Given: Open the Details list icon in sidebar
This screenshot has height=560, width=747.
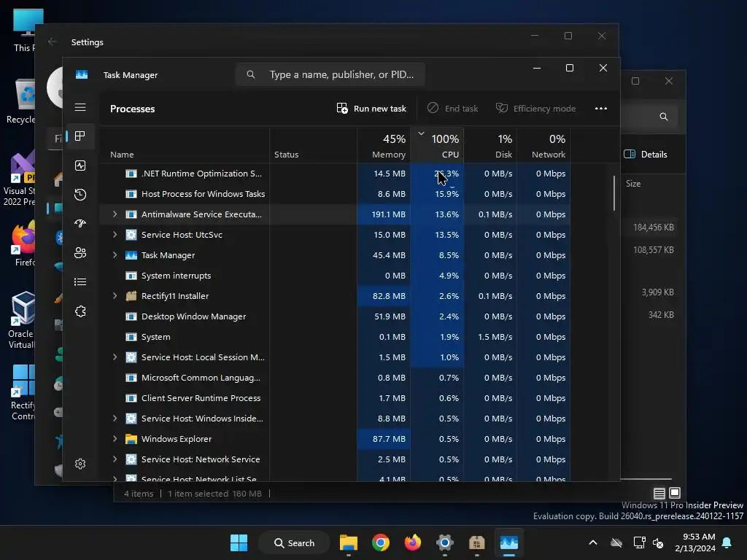Looking at the screenshot, I should coord(80,282).
